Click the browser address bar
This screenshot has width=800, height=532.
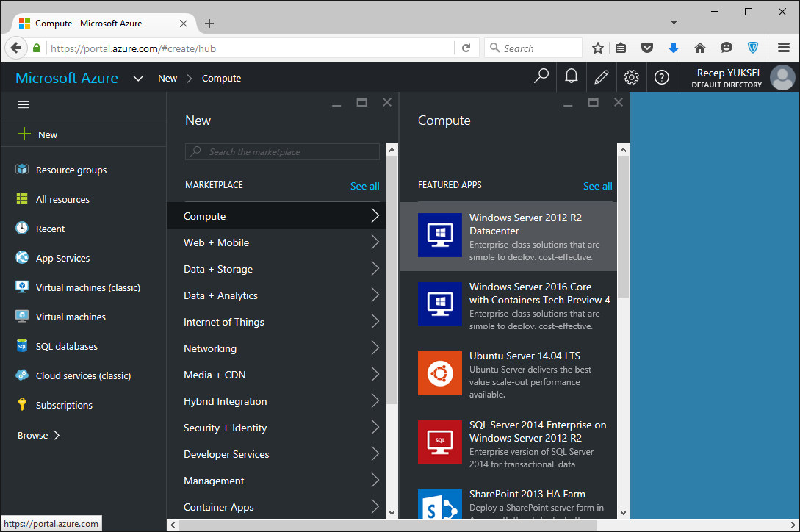pos(250,48)
